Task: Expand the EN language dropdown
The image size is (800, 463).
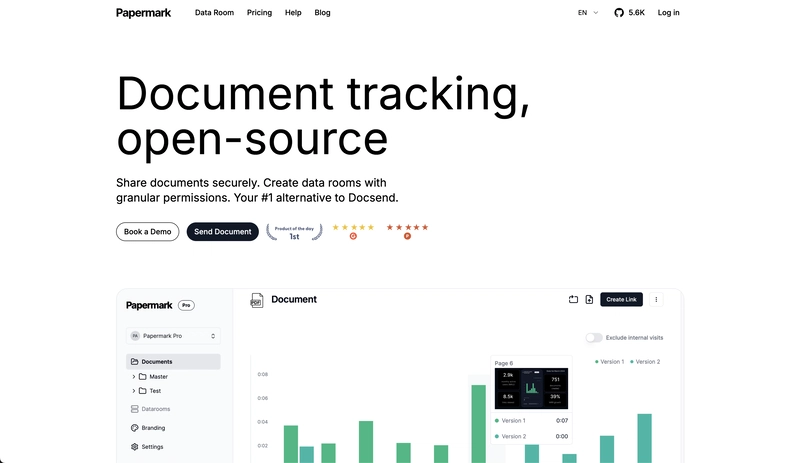Action: (x=588, y=13)
